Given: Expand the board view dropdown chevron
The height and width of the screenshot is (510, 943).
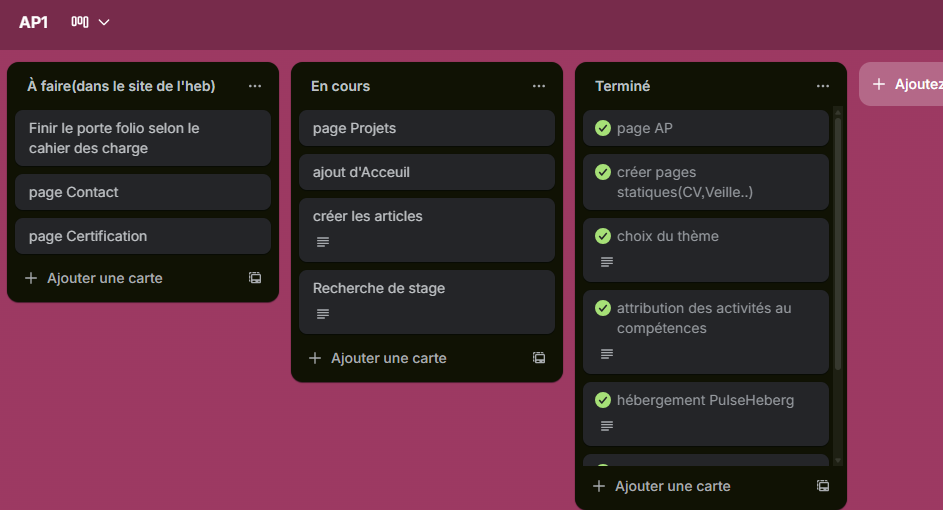Looking at the screenshot, I should point(104,22).
